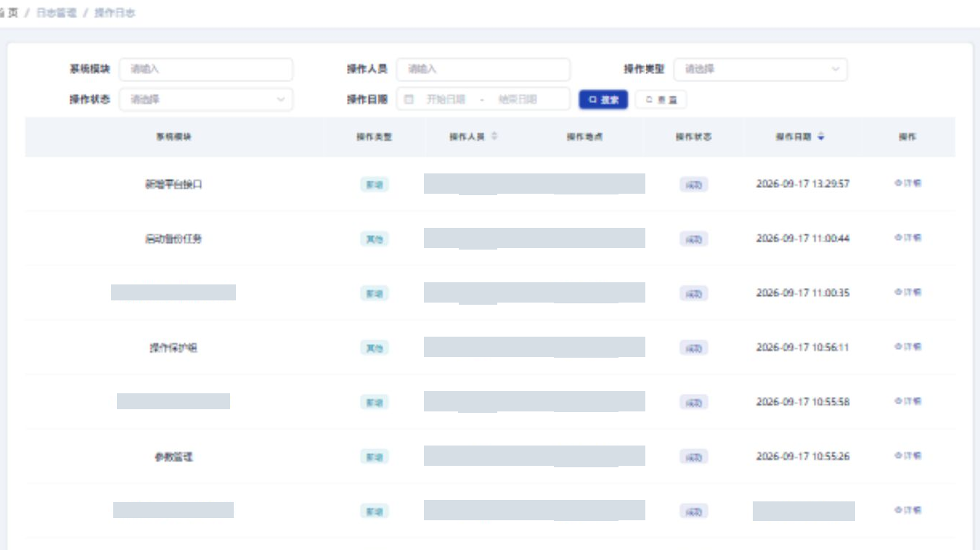Click the 新增 tag in 新增平台接口 row

(x=375, y=184)
